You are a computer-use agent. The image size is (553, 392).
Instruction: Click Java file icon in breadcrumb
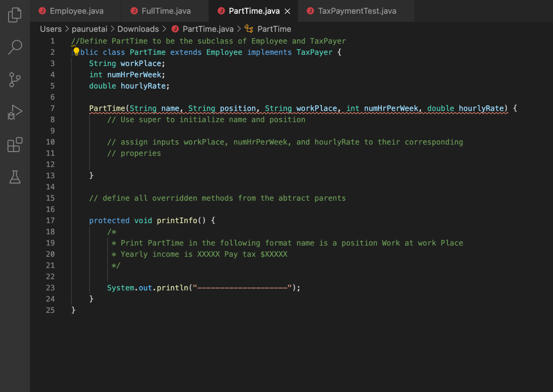pos(175,29)
